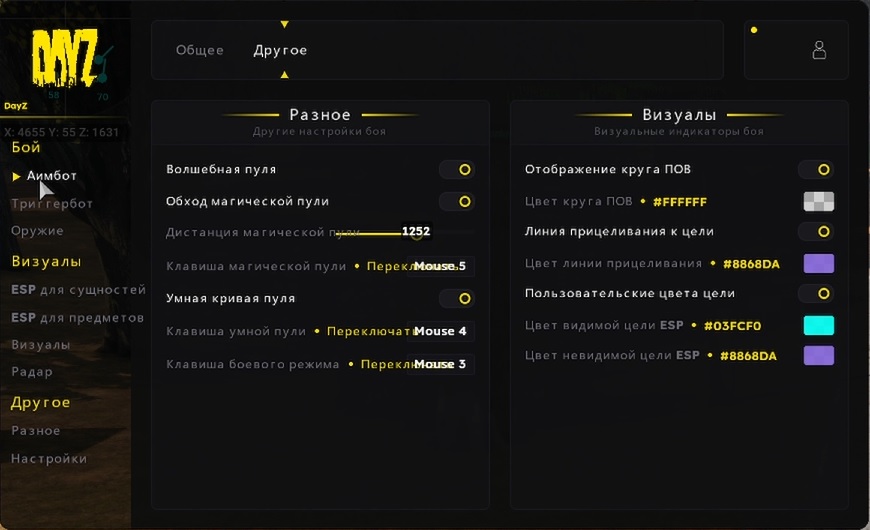The width and height of the screenshot is (870, 530).
Task: Click the yellow status dot near profile
Action: click(x=754, y=30)
